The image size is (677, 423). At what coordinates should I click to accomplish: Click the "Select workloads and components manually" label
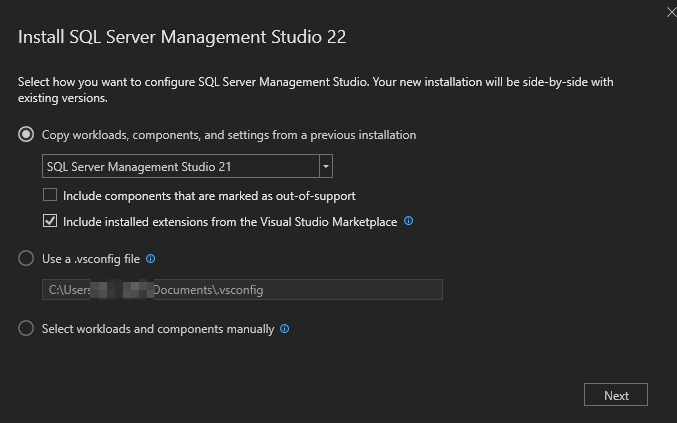pyautogui.click(x=158, y=328)
